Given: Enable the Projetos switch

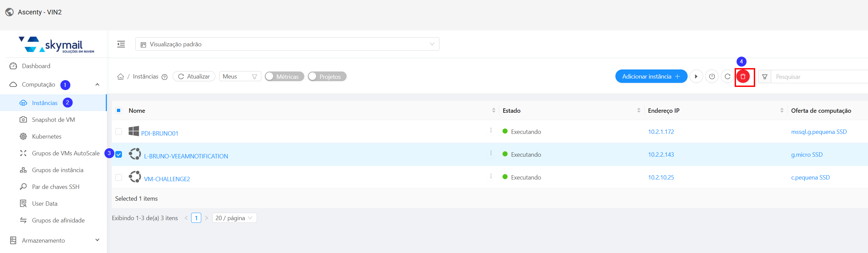Looking at the screenshot, I should click(x=327, y=77).
